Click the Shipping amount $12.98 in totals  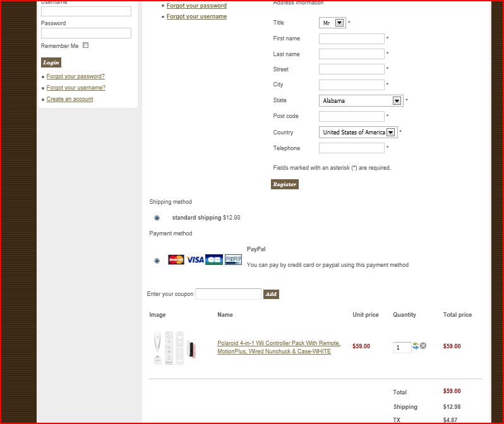coord(452,407)
